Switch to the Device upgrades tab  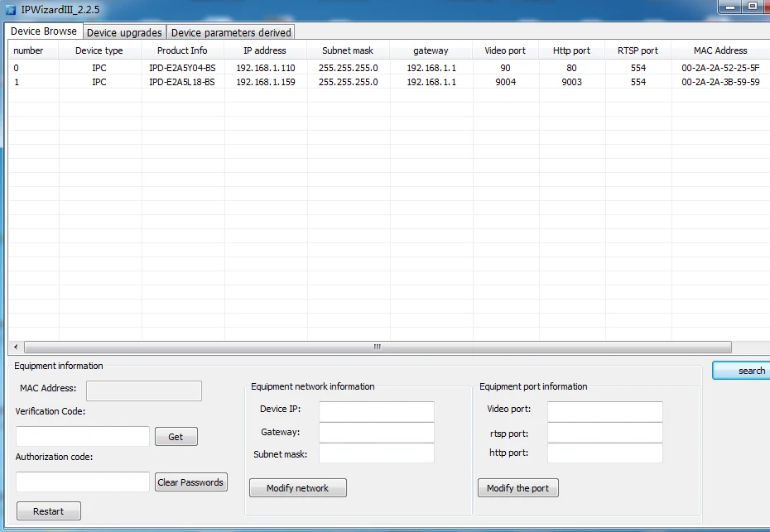[x=124, y=32]
